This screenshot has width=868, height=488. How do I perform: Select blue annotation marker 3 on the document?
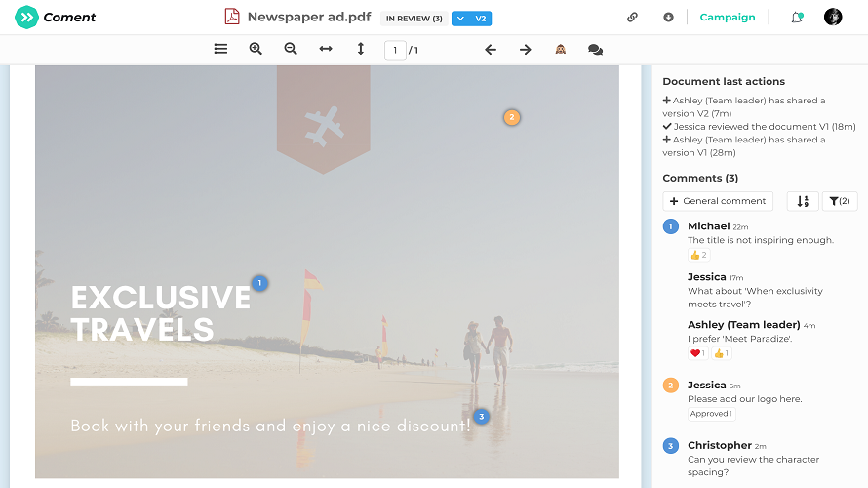pos(481,417)
